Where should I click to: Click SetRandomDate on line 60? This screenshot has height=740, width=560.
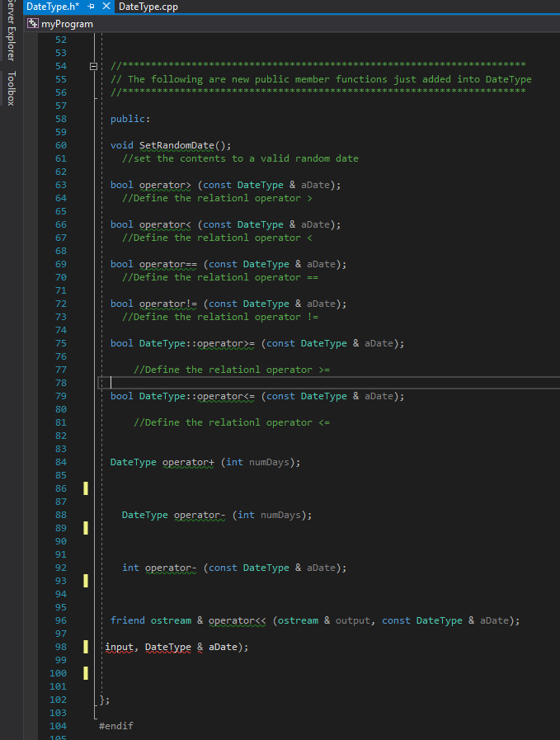click(176, 145)
